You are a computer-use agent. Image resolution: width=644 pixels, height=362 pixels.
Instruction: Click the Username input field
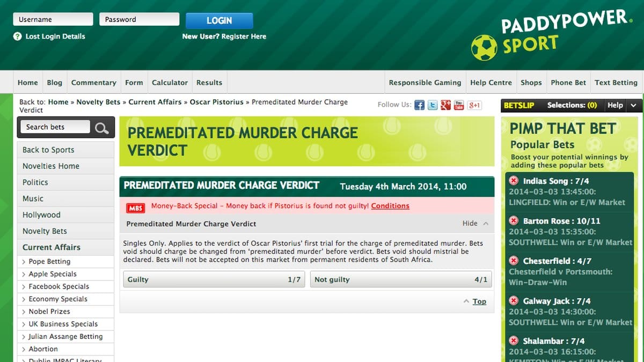point(53,19)
